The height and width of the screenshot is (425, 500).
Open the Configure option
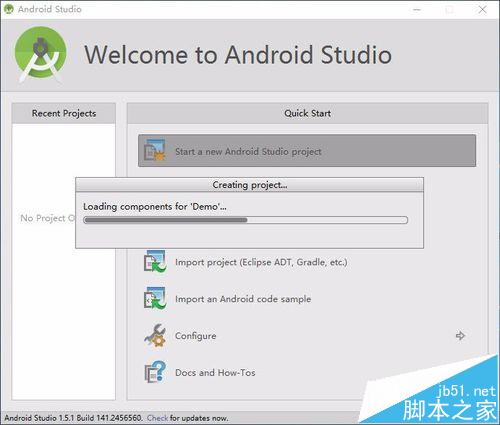coord(196,336)
